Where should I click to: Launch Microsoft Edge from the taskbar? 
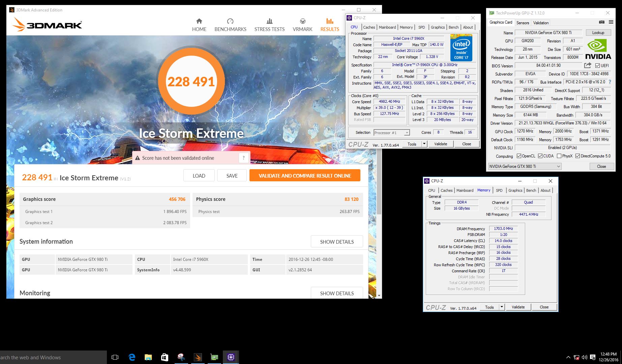(x=132, y=357)
